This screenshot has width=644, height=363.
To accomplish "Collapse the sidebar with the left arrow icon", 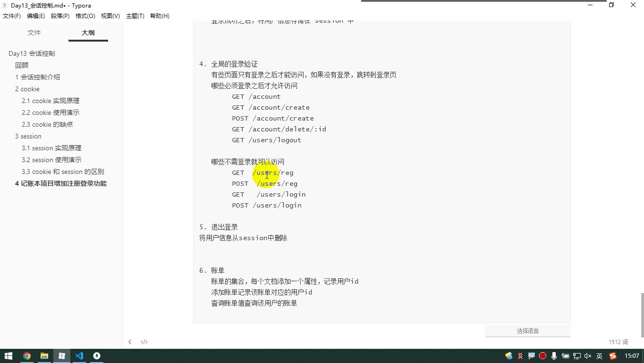I will (130, 342).
